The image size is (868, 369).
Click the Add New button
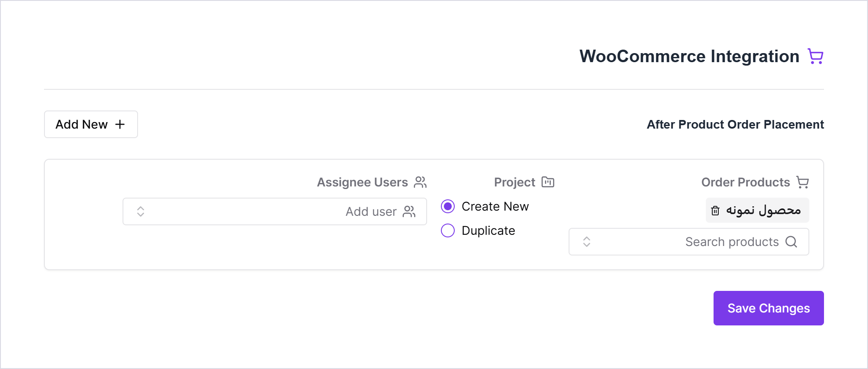point(91,124)
